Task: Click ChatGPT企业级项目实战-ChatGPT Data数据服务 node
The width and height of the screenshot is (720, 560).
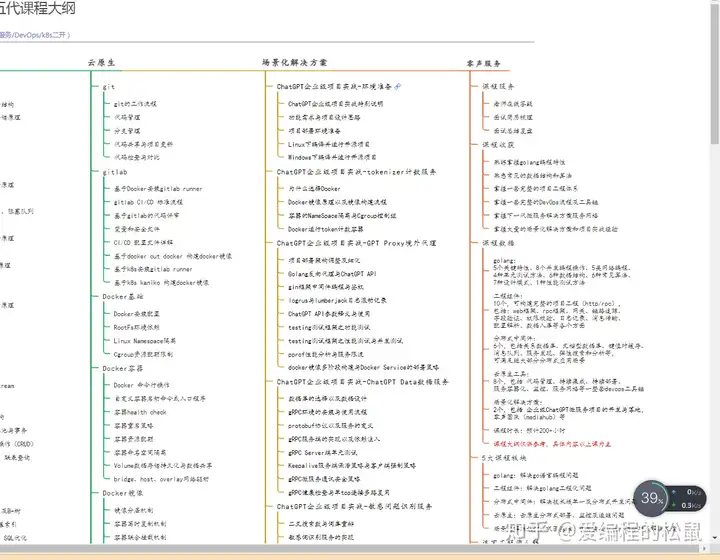Action: tap(362, 382)
